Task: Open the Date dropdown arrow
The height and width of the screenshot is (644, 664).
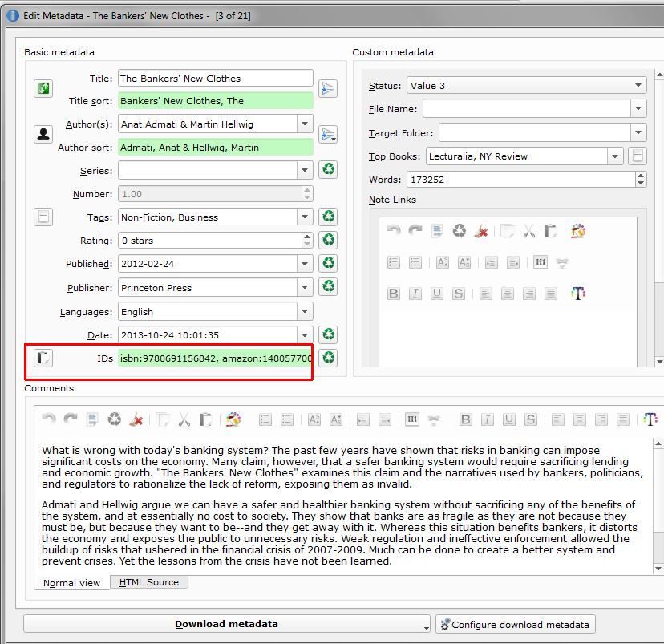Action: (305, 335)
